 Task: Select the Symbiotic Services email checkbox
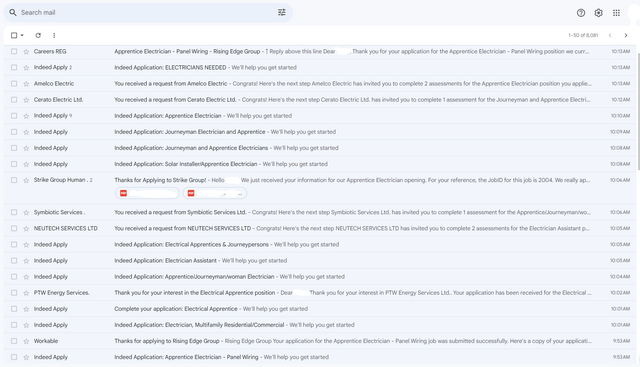point(14,212)
